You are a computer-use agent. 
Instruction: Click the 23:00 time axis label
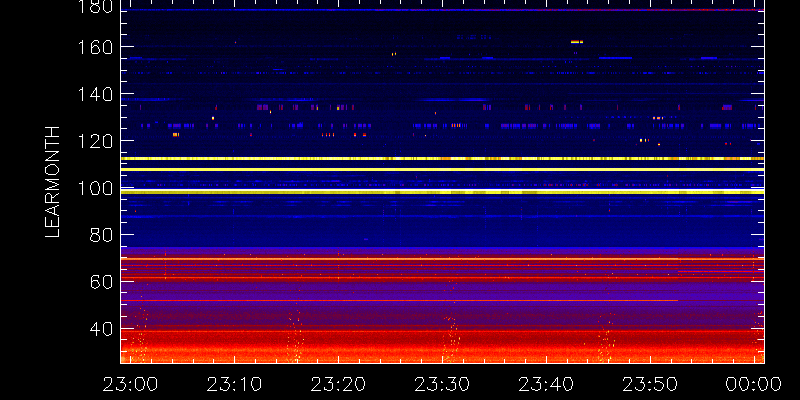coord(131,384)
